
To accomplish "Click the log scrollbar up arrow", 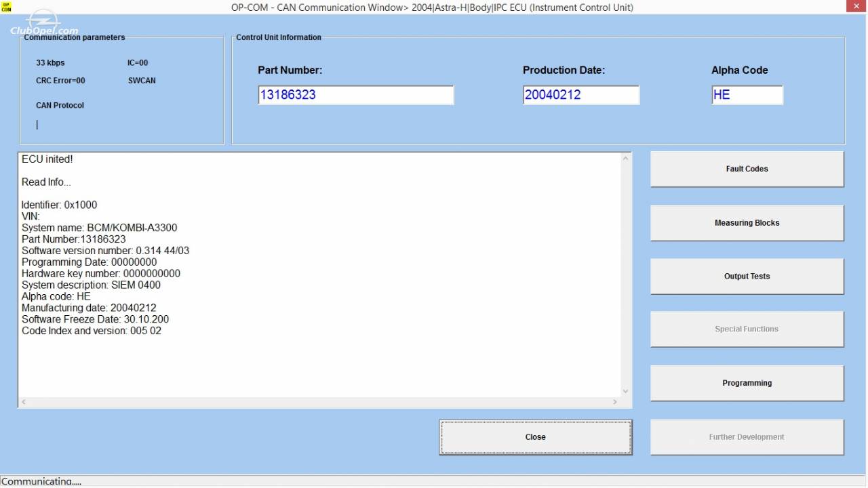I will [625, 159].
